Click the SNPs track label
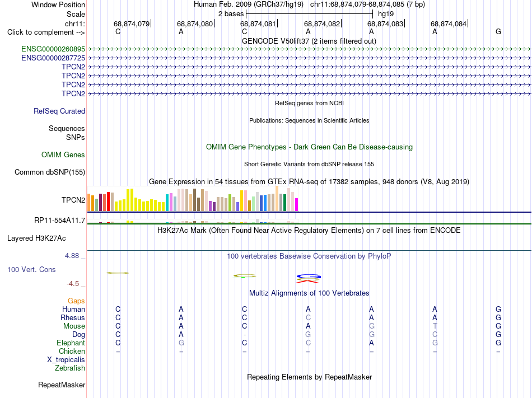The width and height of the screenshot is (532, 398). (76, 137)
